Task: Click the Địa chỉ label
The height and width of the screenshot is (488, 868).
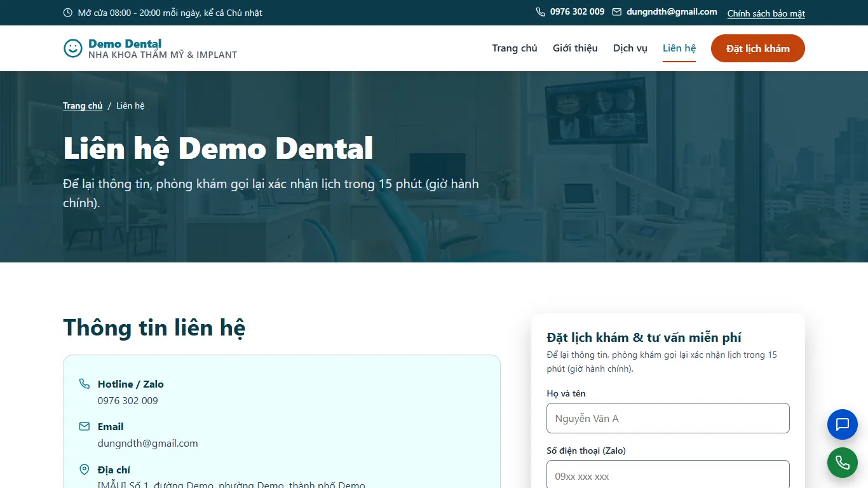Action: point(114,470)
